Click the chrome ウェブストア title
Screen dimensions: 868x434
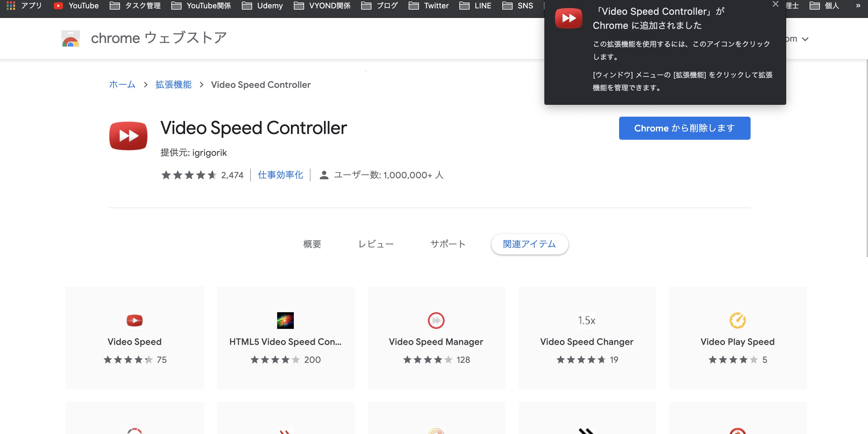pos(159,38)
